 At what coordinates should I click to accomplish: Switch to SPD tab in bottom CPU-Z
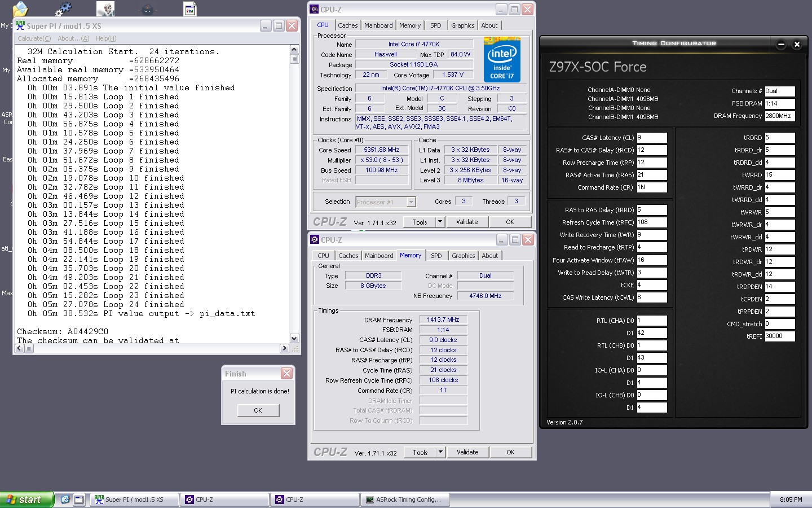(436, 256)
